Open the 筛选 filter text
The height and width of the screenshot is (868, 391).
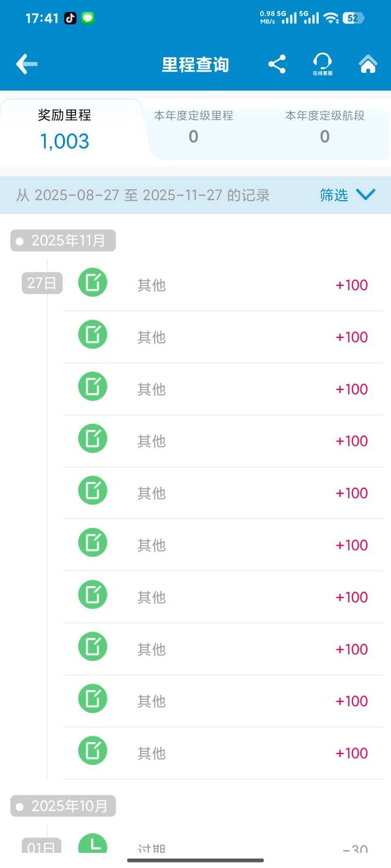coord(333,195)
